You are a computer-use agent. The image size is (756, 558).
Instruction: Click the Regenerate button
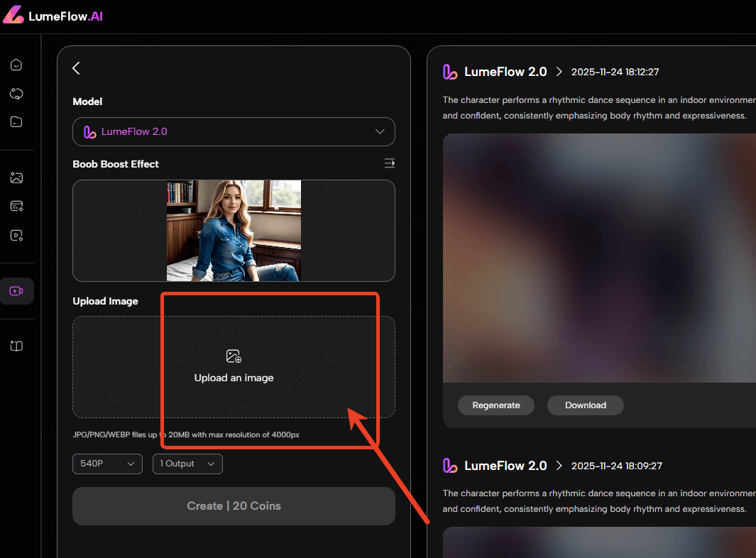click(495, 405)
